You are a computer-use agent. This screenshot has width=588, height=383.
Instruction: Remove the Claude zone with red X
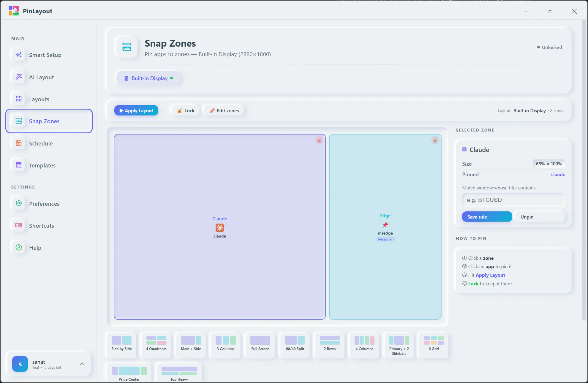coord(319,141)
